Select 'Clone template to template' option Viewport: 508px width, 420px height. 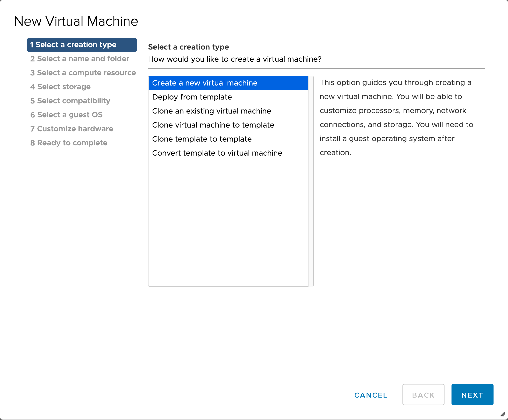pyautogui.click(x=202, y=139)
